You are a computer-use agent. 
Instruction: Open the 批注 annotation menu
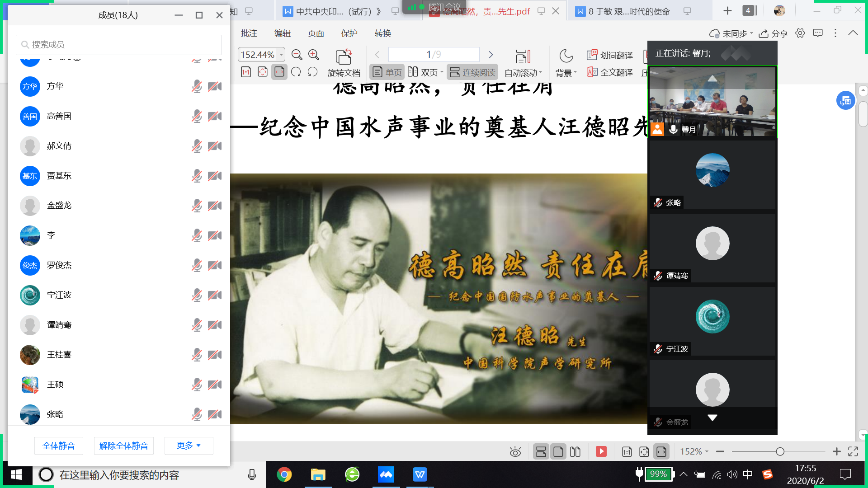point(249,33)
